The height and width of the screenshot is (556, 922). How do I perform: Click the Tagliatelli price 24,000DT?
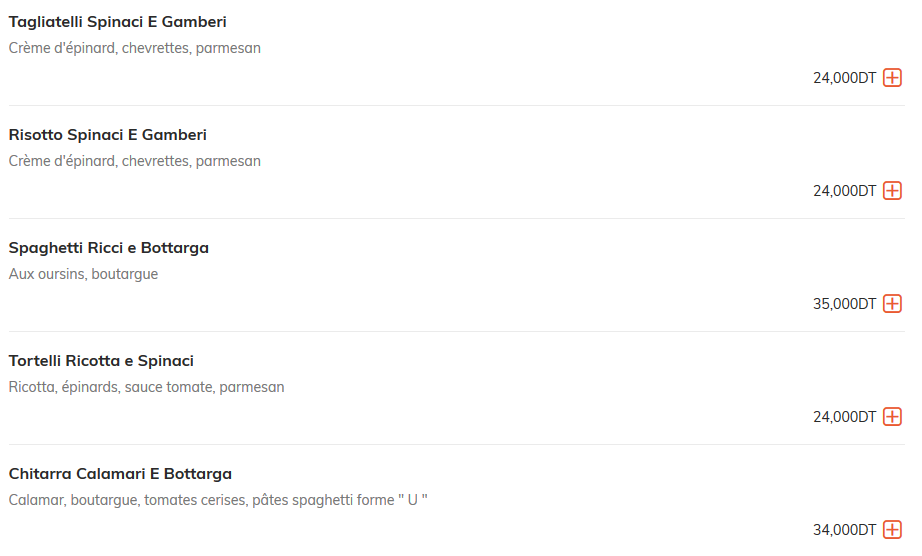tap(844, 78)
